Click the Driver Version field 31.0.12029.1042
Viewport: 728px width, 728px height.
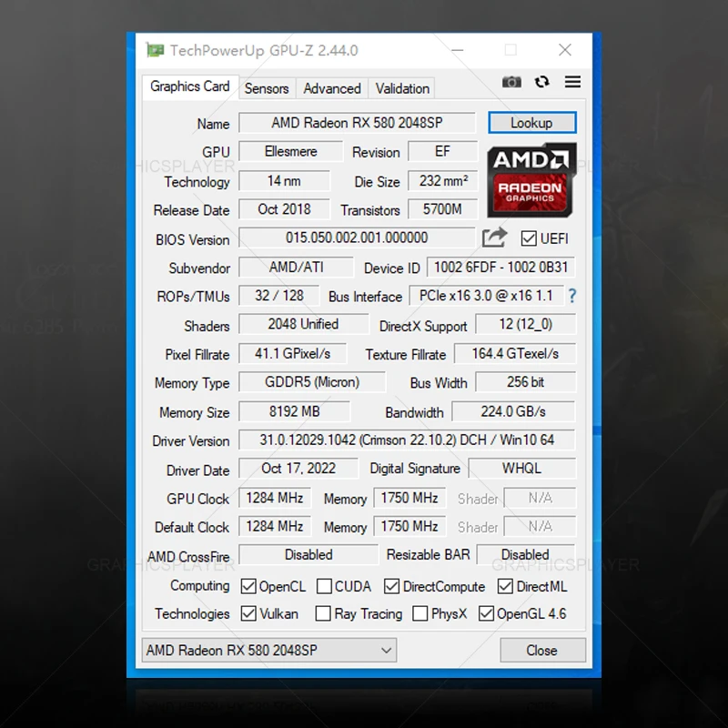[407, 440]
